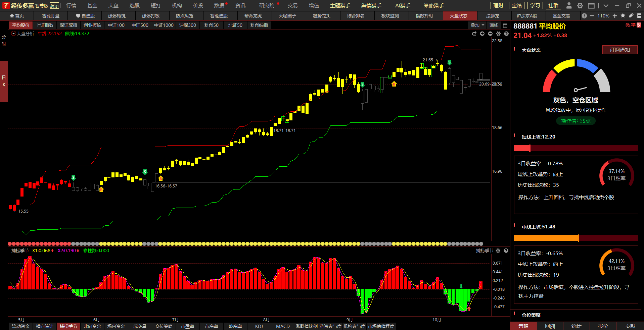
Task: Click the 订阅通知 subscribe button
Action: tap(619, 50)
